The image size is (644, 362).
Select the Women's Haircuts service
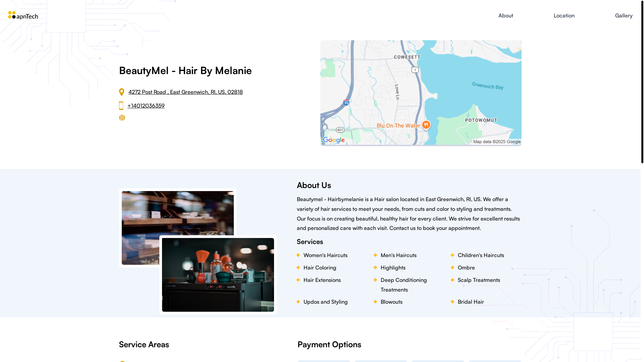(325, 255)
